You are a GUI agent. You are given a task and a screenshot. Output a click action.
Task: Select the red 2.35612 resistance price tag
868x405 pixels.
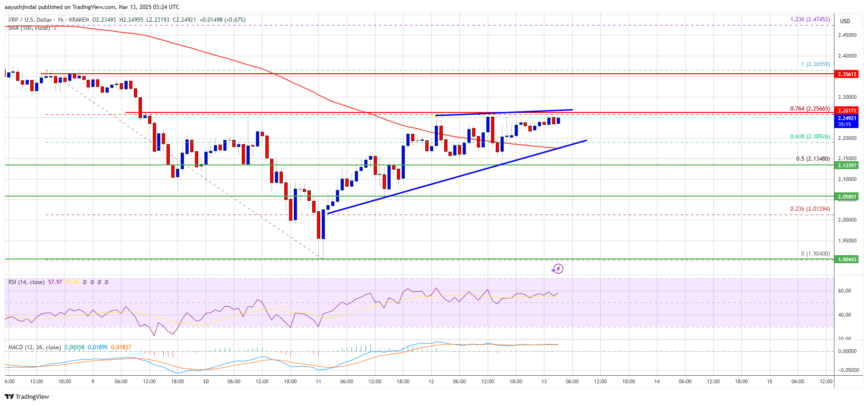tap(847, 74)
